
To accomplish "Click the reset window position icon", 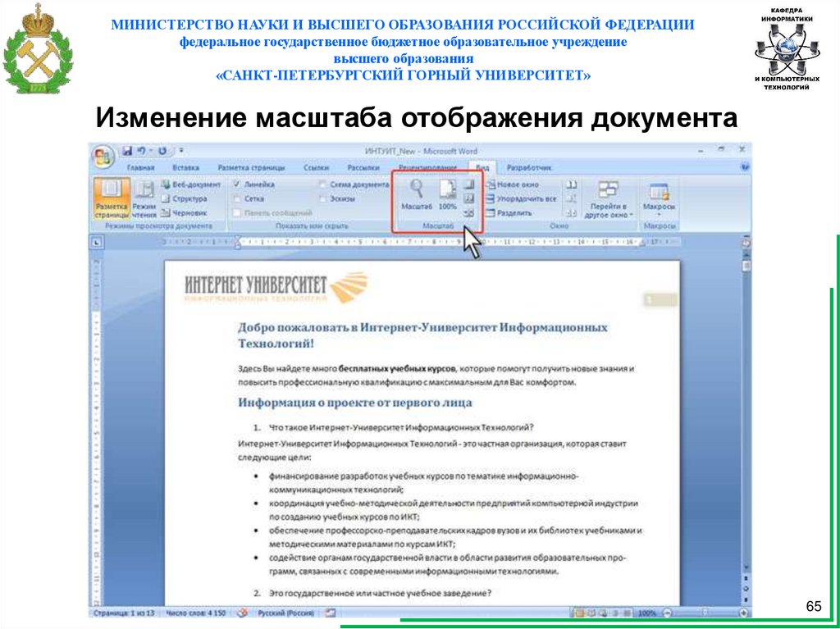I will 572,212.
